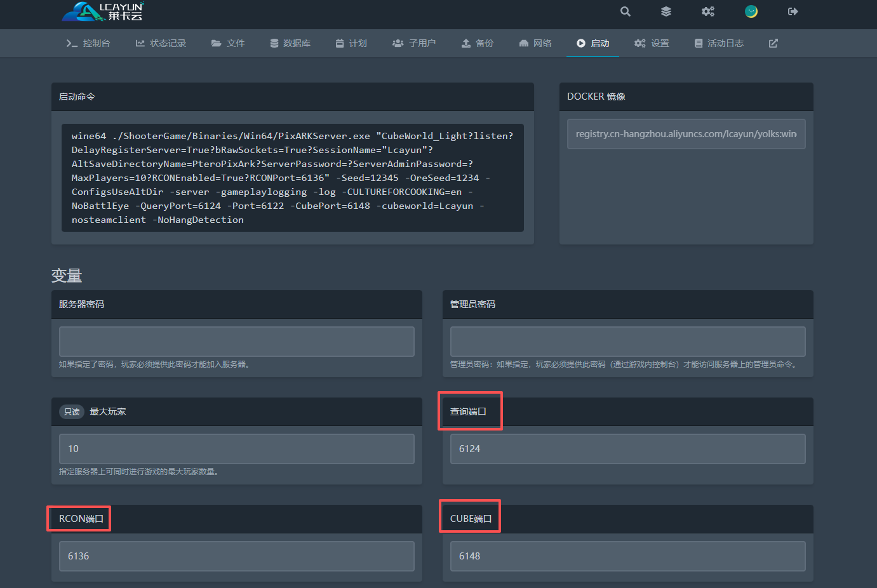Focus the 管理员密码 admin password field

pyautogui.click(x=627, y=342)
